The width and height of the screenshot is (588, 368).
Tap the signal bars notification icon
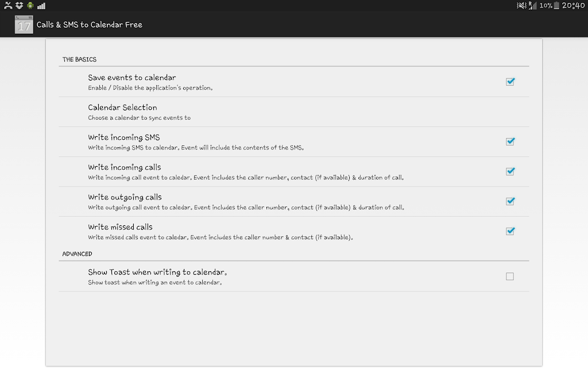tap(41, 6)
